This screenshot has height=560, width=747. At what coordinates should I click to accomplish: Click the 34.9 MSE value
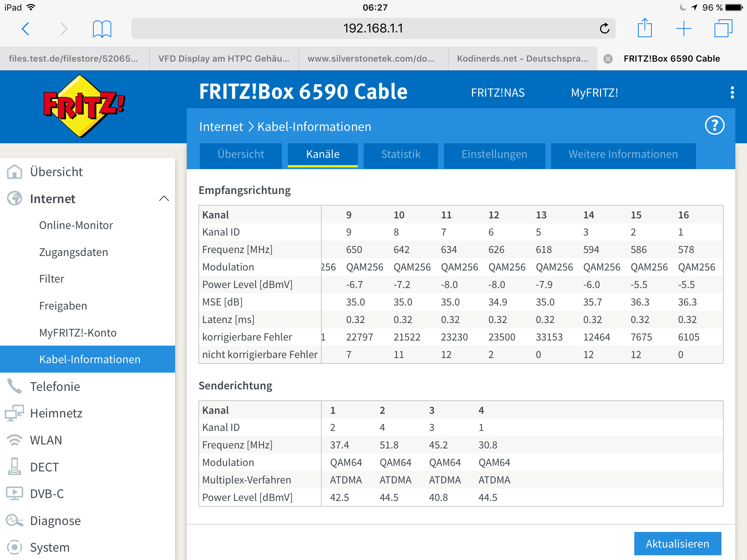pyautogui.click(x=498, y=302)
